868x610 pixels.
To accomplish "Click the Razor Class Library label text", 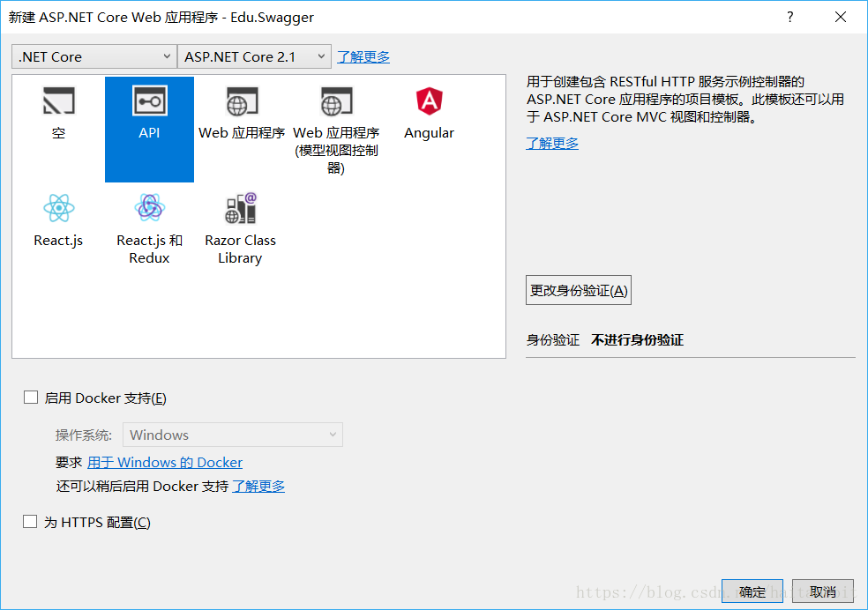I will (x=240, y=249).
